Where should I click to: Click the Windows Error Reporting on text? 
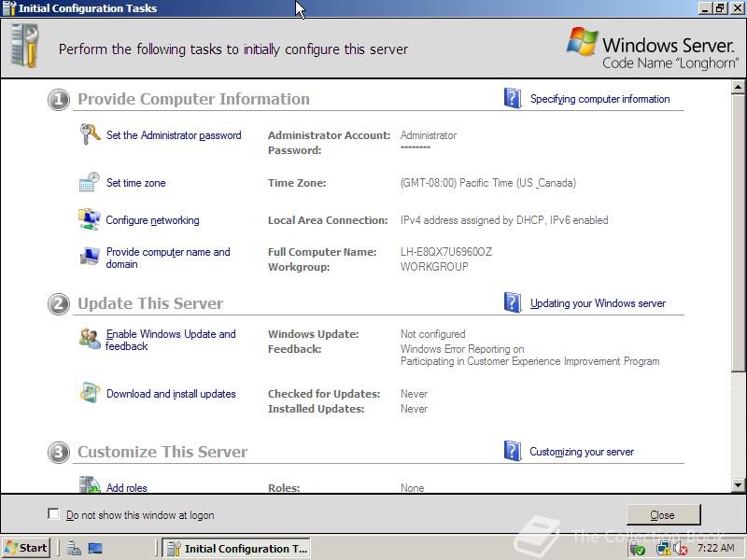462,349
